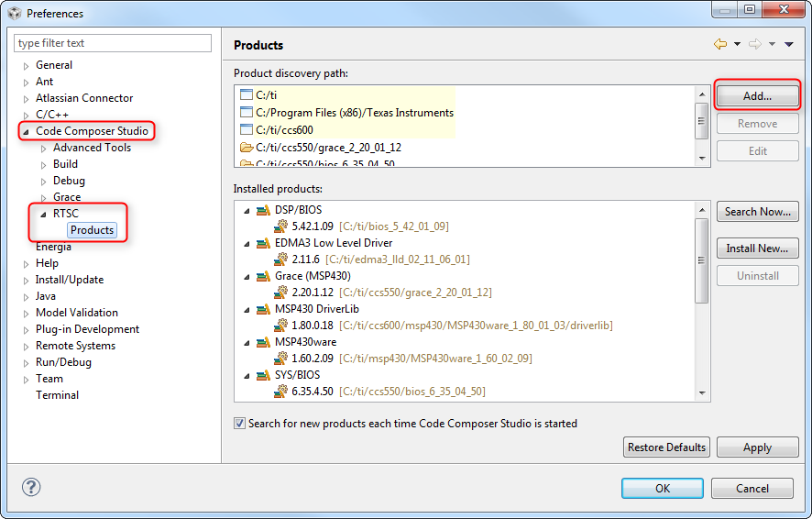Click the discovery path list scrollbar thumb
The image size is (812, 519).
702,121
